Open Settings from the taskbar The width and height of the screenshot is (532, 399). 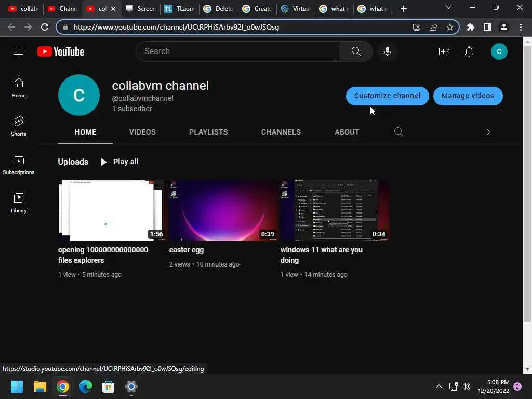131,387
